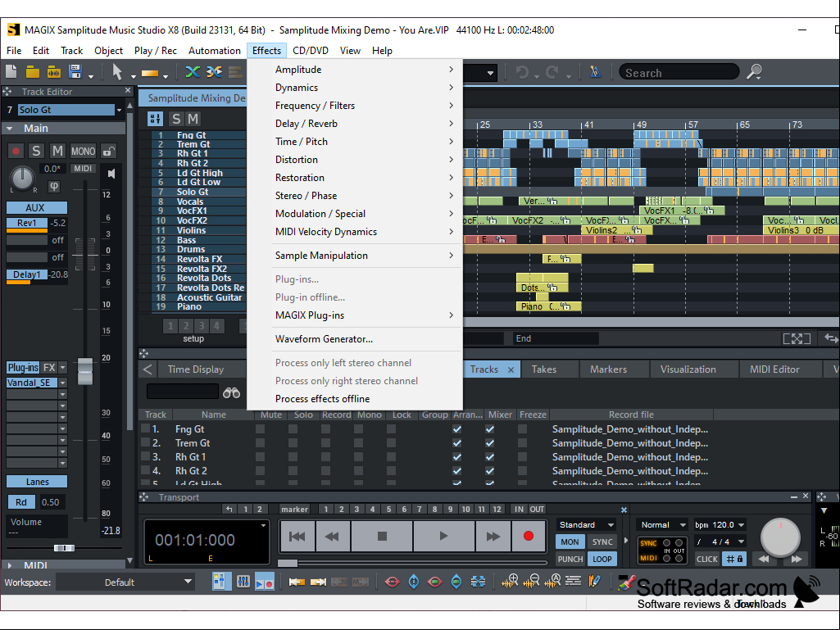Click the auto crossfade icon with arrows
The image size is (840, 630).
pos(214,72)
